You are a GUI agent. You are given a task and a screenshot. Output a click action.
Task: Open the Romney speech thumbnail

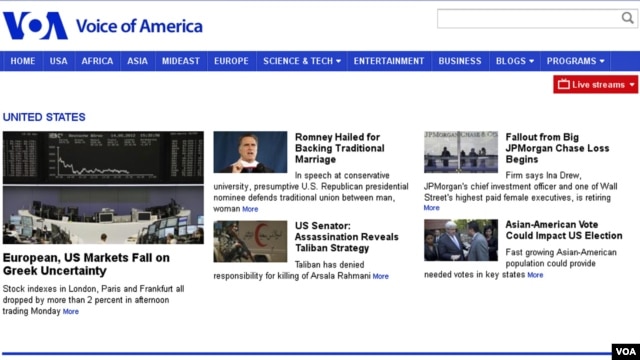[250, 152]
